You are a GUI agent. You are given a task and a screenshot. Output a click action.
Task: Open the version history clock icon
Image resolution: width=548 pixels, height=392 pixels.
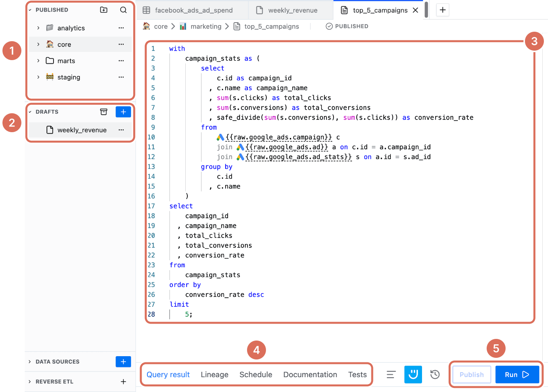[x=435, y=374]
